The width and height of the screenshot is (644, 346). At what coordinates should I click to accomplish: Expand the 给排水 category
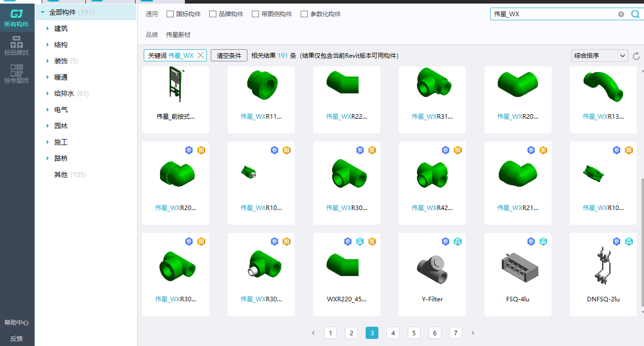[x=47, y=93]
